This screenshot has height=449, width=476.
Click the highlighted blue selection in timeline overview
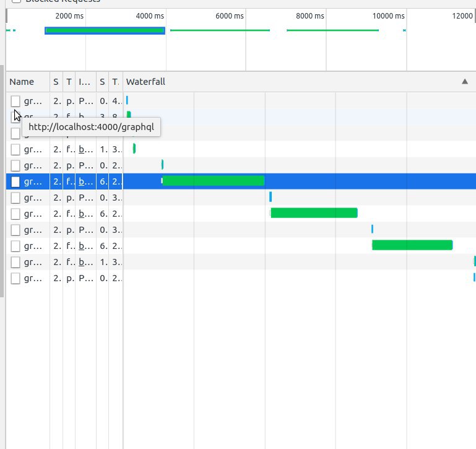click(x=105, y=30)
